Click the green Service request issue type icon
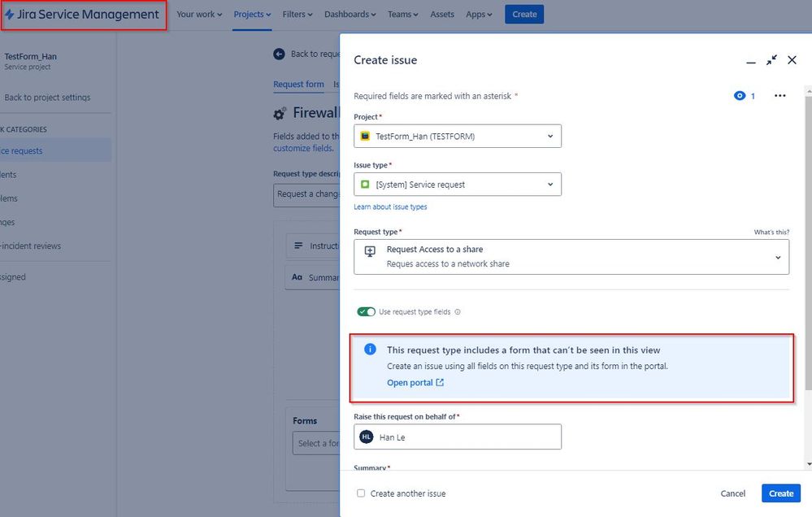 tap(365, 185)
